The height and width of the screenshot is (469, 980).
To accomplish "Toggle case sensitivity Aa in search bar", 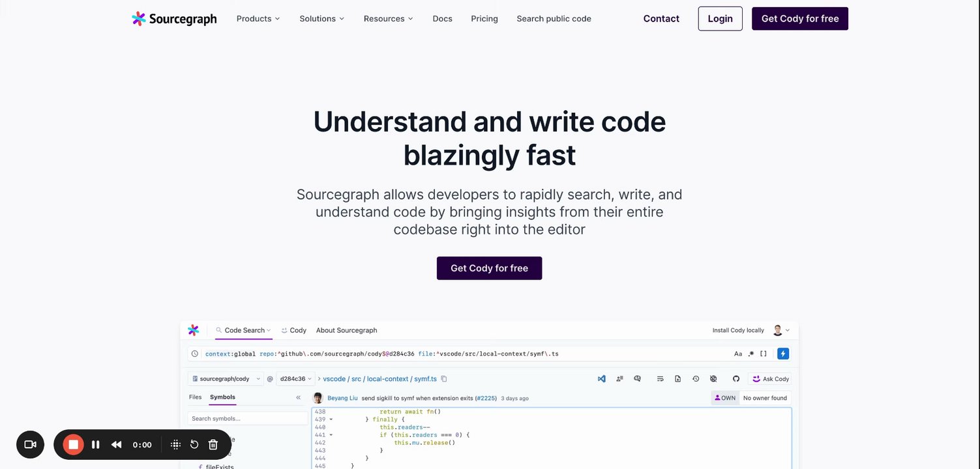I will pos(738,354).
